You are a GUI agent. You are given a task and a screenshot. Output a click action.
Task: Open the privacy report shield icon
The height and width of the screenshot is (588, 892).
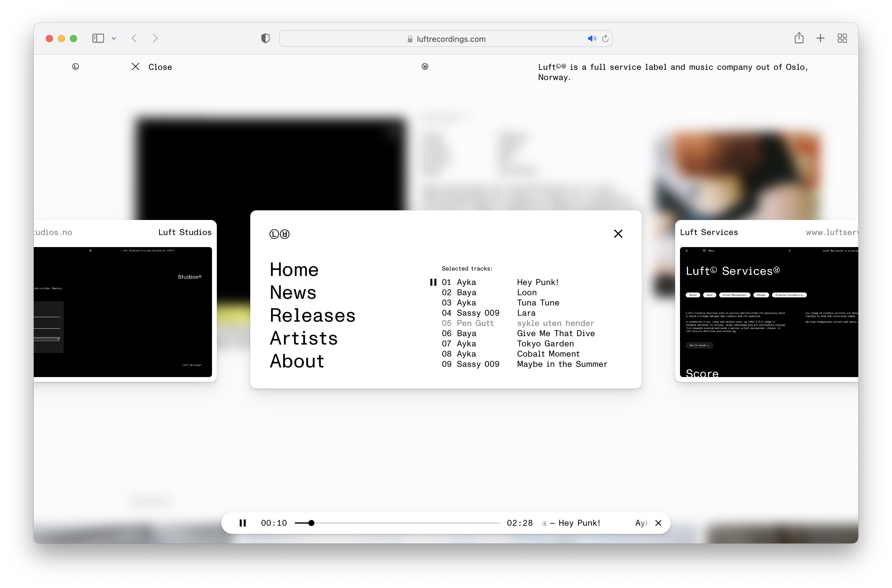[x=265, y=38]
